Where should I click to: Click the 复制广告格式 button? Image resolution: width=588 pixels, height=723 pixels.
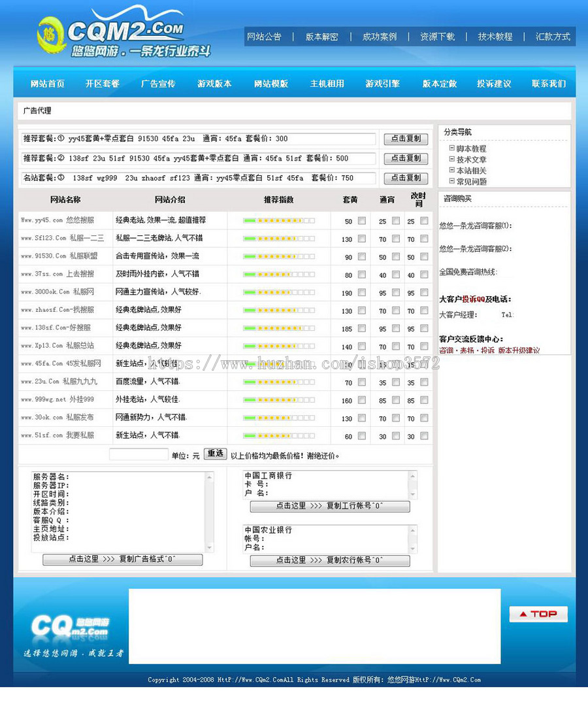(x=123, y=560)
